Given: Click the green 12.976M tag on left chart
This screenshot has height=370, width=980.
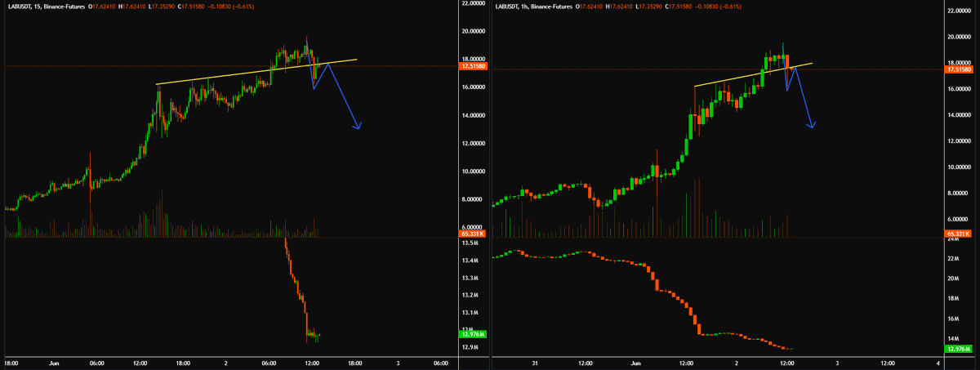Looking at the screenshot, I should pos(473,334).
